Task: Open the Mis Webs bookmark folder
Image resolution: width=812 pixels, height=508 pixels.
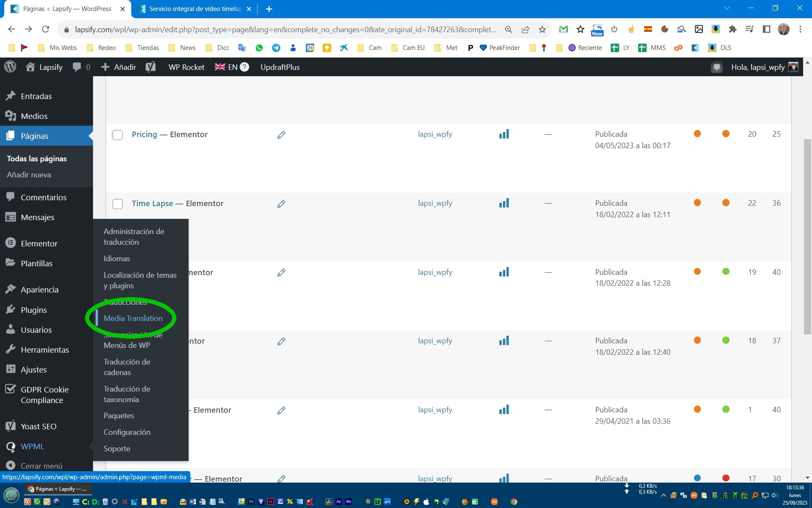Action: point(58,48)
